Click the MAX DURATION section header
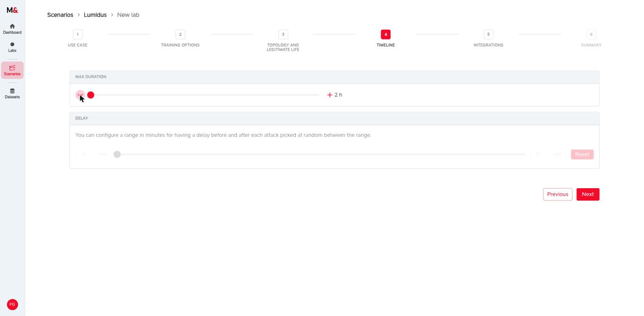The image size is (644, 316). click(334, 77)
